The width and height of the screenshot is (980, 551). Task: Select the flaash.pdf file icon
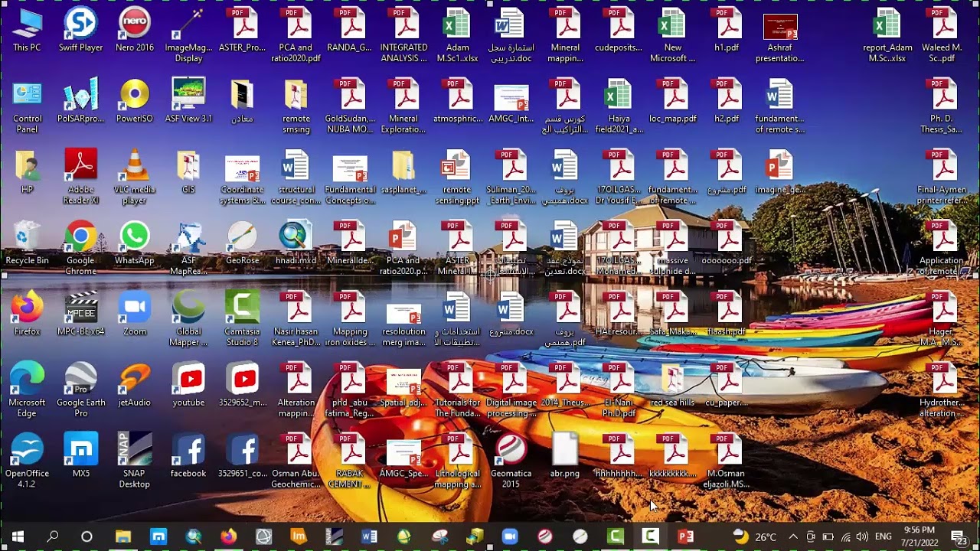(727, 314)
